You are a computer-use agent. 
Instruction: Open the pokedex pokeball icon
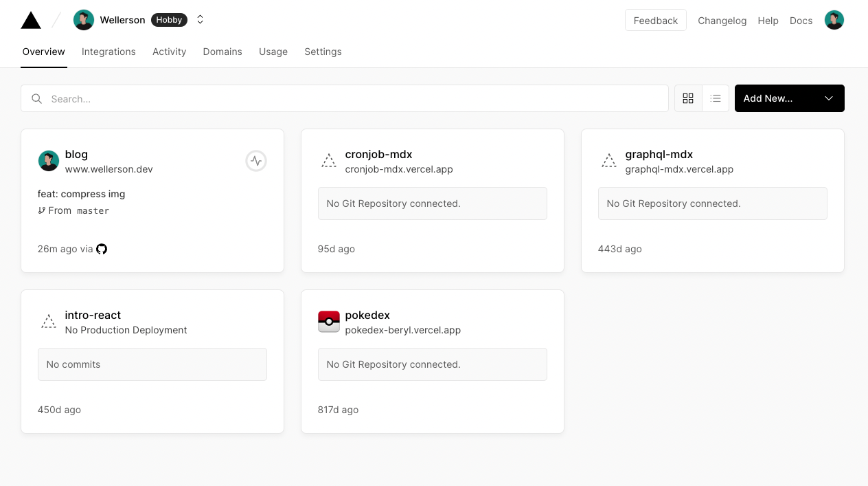click(x=329, y=322)
